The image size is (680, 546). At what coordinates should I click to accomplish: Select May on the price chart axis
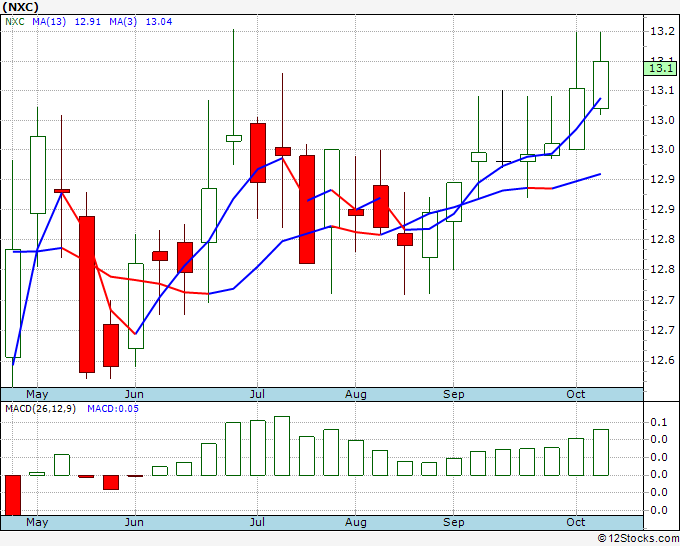click(37, 394)
